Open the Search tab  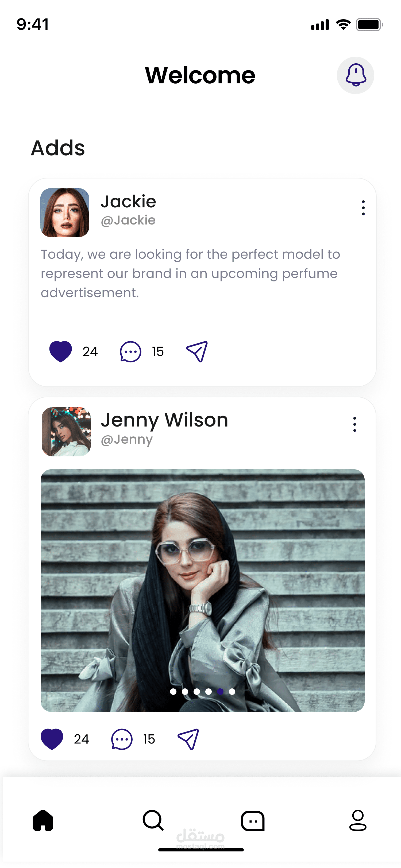pyautogui.click(x=153, y=820)
